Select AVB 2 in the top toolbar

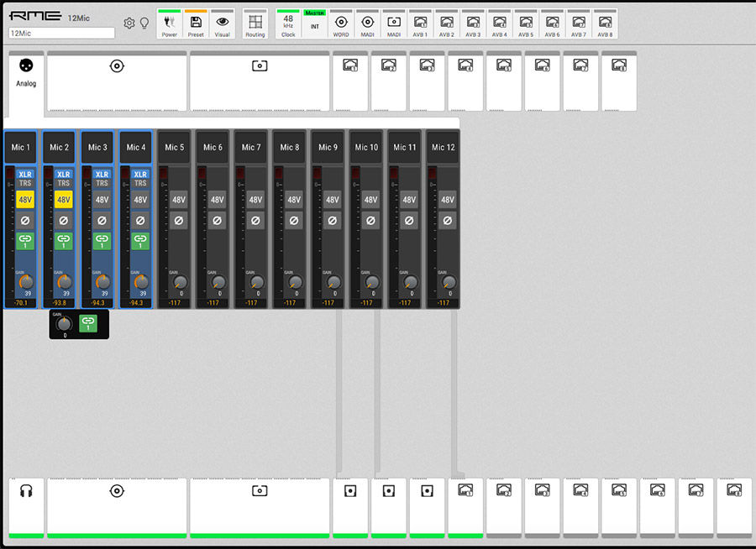(447, 24)
